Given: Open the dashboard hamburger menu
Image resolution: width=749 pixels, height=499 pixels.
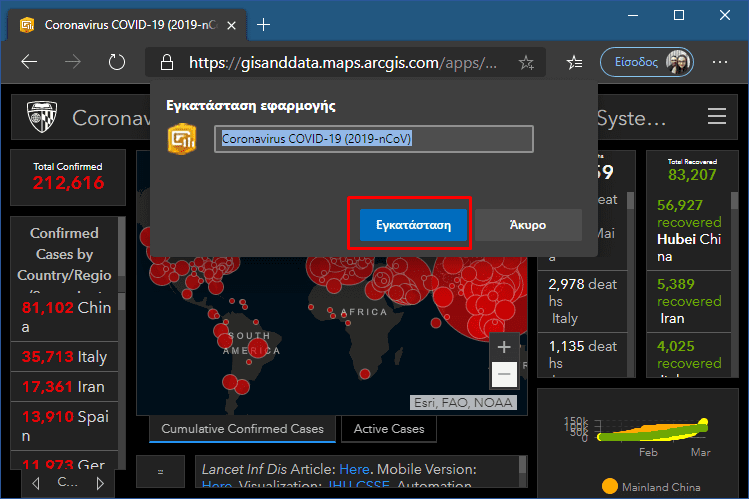Looking at the screenshot, I should [717, 117].
